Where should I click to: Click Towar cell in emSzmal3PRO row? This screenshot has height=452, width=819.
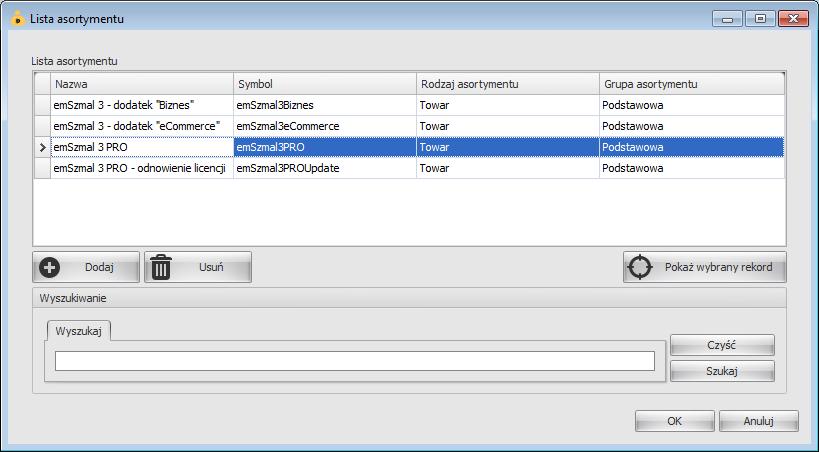(508, 147)
